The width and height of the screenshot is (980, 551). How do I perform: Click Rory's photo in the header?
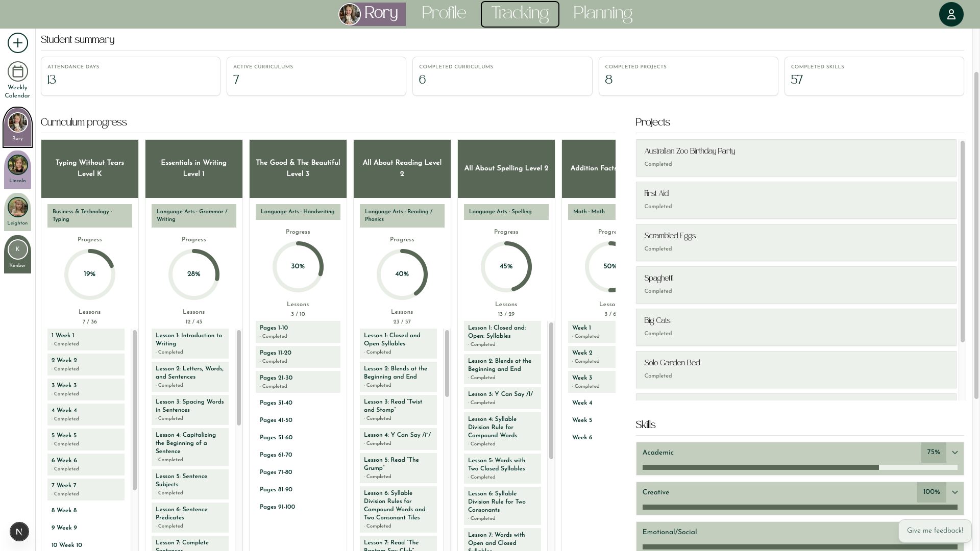350,14
